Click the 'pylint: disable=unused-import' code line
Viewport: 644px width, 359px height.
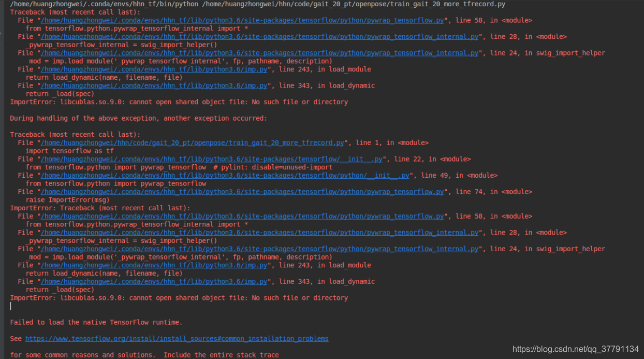tap(179, 167)
